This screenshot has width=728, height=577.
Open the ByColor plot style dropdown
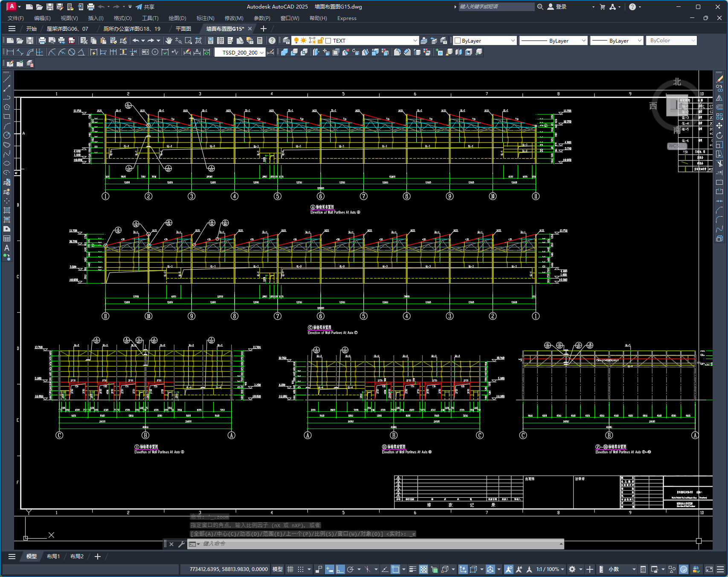click(x=693, y=41)
